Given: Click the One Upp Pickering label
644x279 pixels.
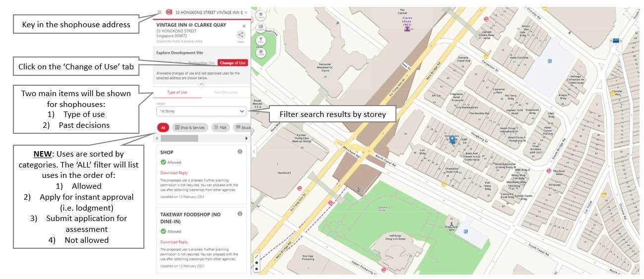Looking at the screenshot, I should 308,257.
